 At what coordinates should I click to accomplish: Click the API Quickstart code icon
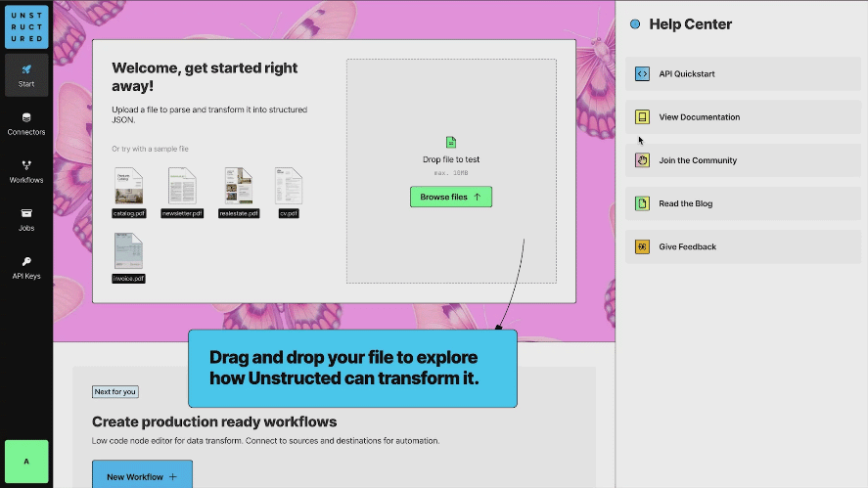point(642,73)
